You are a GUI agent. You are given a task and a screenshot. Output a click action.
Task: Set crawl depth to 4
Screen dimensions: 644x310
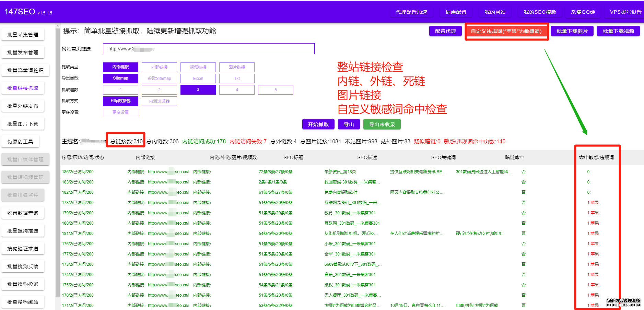[x=237, y=90]
